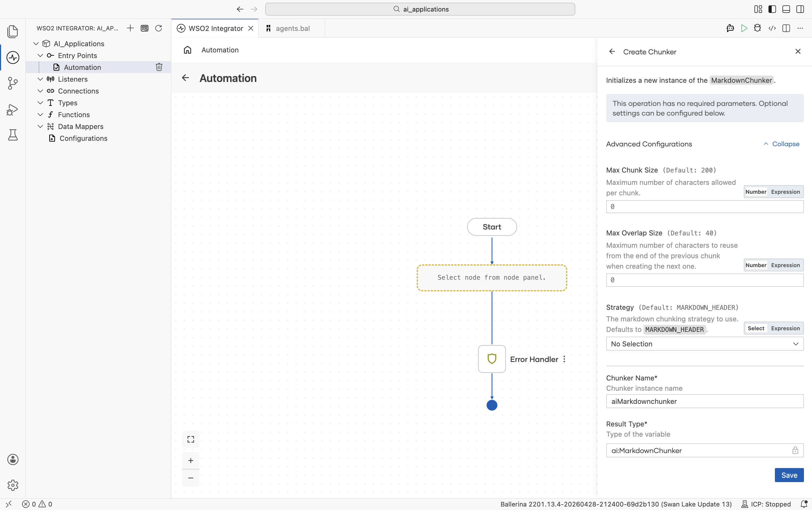Click the fit-to-screen icon on canvas
Screen dimensions: 812x510
(191, 439)
